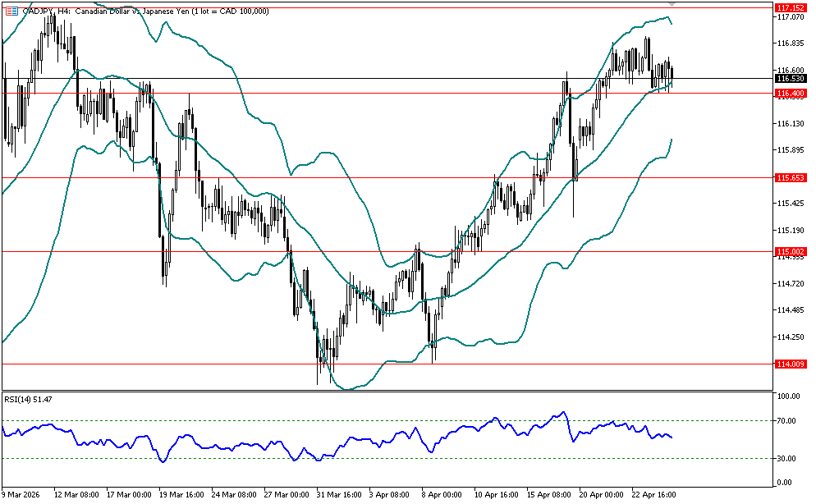Click the gray chart shift triangle marker

[672, 5]
